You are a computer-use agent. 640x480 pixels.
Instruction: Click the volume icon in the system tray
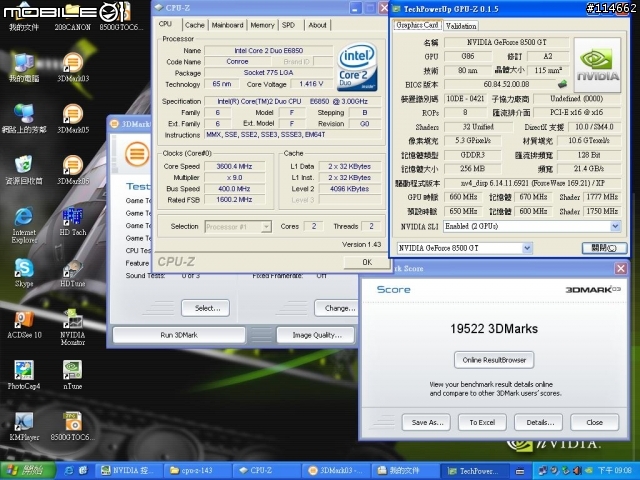click(x=577, y=471)
